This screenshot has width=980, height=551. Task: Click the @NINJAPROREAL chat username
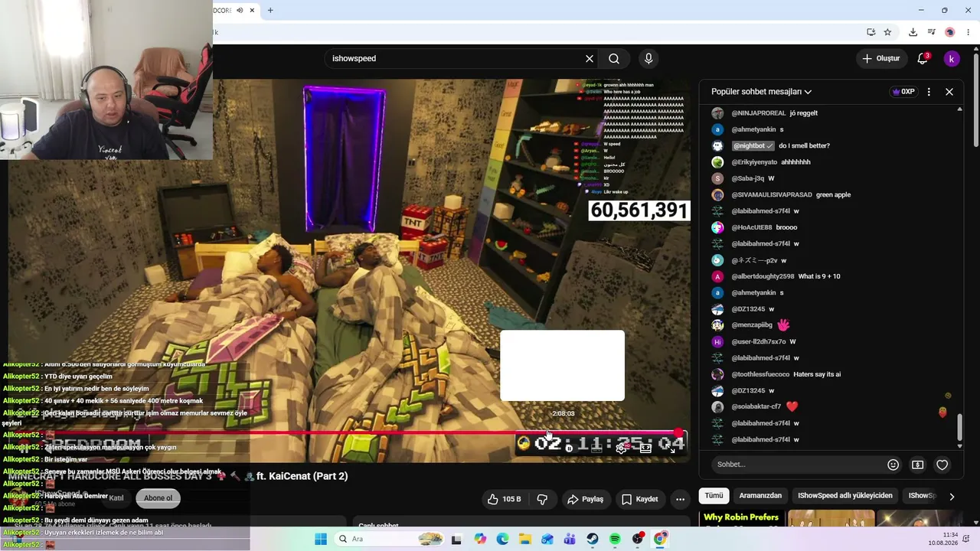click(x=758, y=113)
